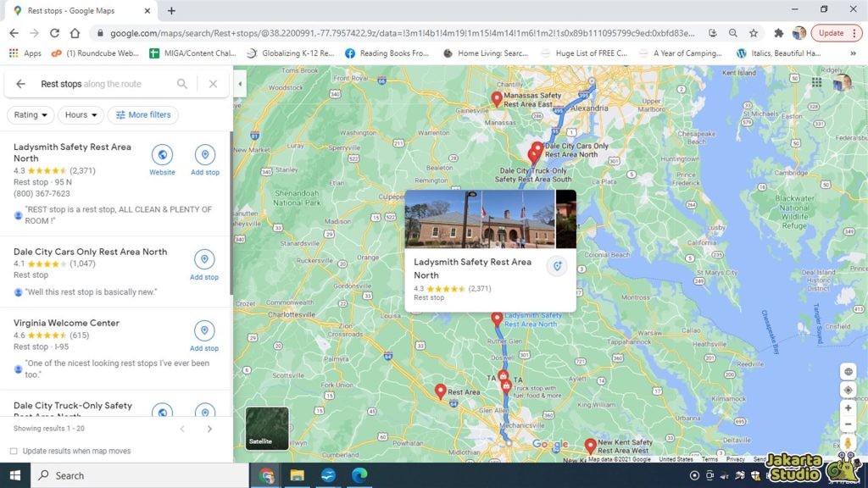This screenshot has width=868, height=488.
Task: Zoom out using the minus icon
Action: pos(848,424)
